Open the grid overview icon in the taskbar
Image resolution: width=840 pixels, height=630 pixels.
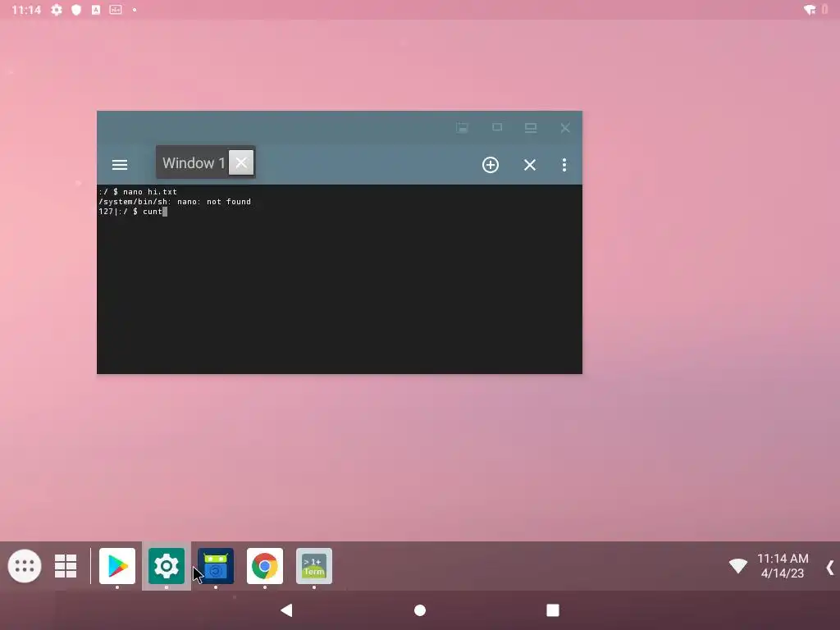click(x=66, y=566)
